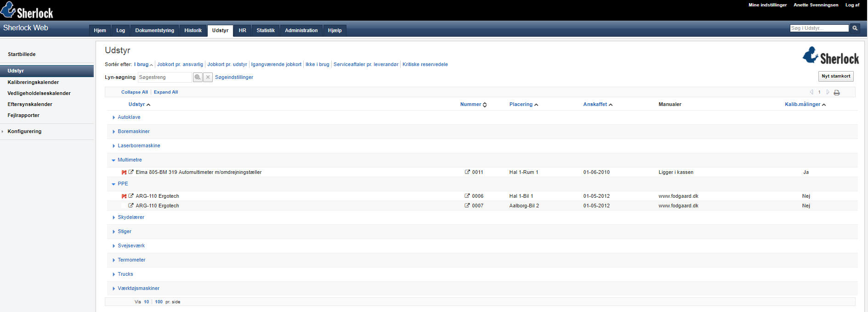Expand the Trucks group
The width and height of the screenshot is (868, 312).
coord(113,274)
